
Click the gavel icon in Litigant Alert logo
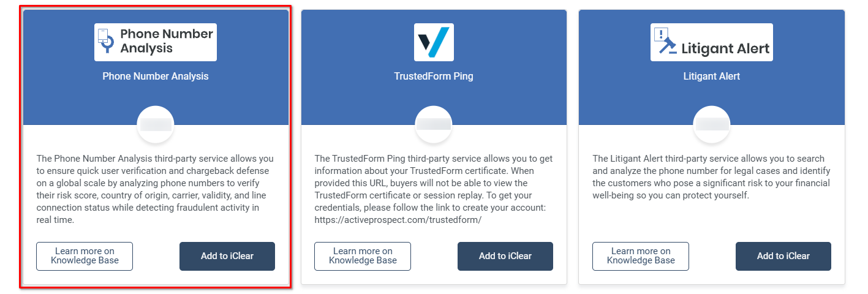tap(666, 42)
